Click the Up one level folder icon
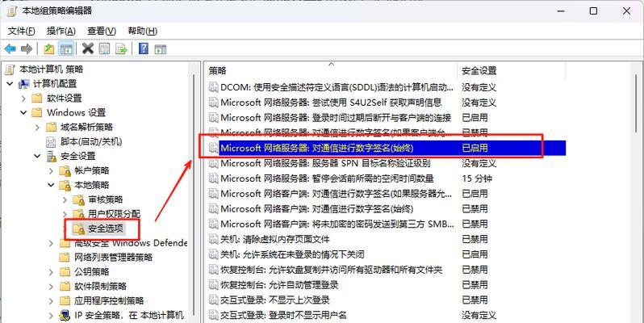644x323 pixels. click(x=49, y=49)
